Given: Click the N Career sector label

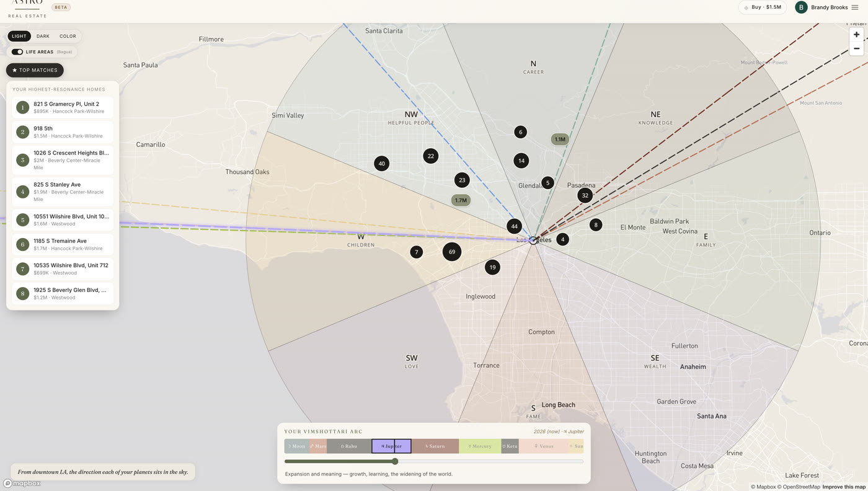Looking at the screenshot, I should coord(533,67).
